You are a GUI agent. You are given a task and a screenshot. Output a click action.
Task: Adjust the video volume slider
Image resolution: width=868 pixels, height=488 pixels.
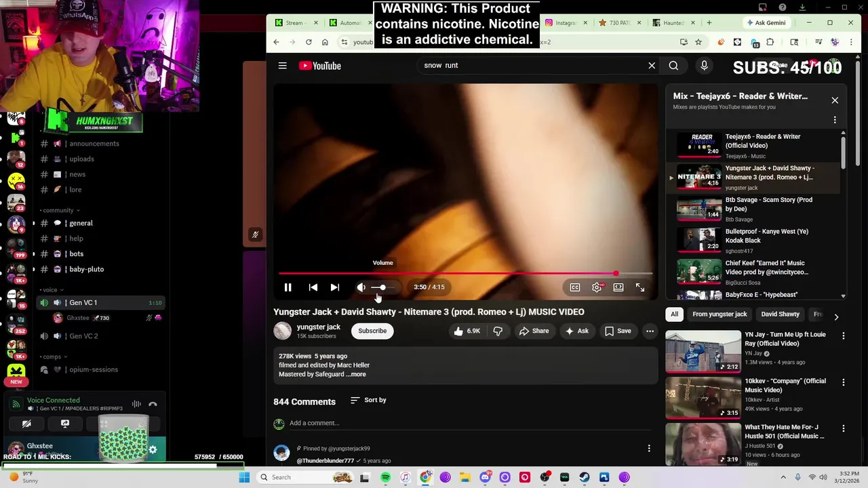383,287
